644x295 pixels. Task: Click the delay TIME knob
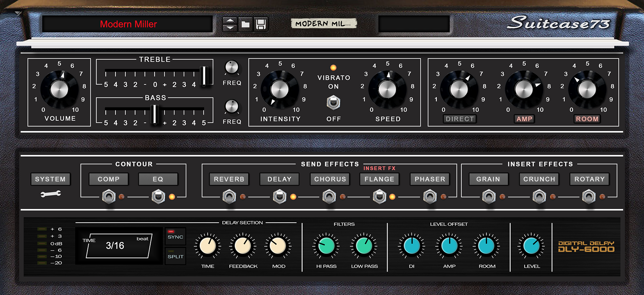(208, 246)
